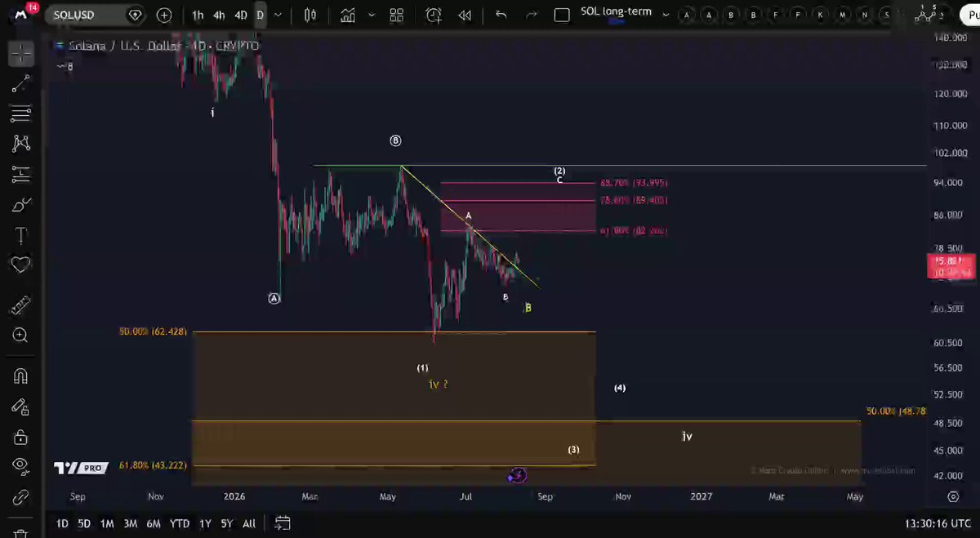Click the favorite tool circle labeled K
Image resolution: width=980 pixels, height=538 pixels.
pyautogui.click(x=820, y=15)
